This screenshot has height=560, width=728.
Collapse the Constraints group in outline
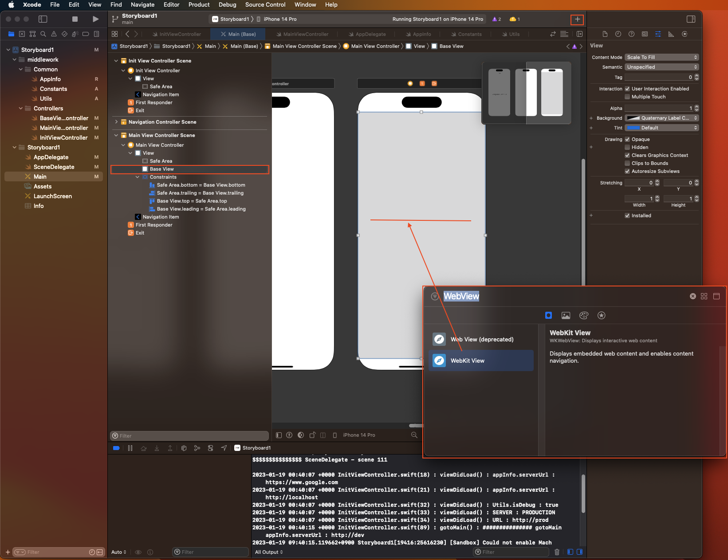point(138,177)
